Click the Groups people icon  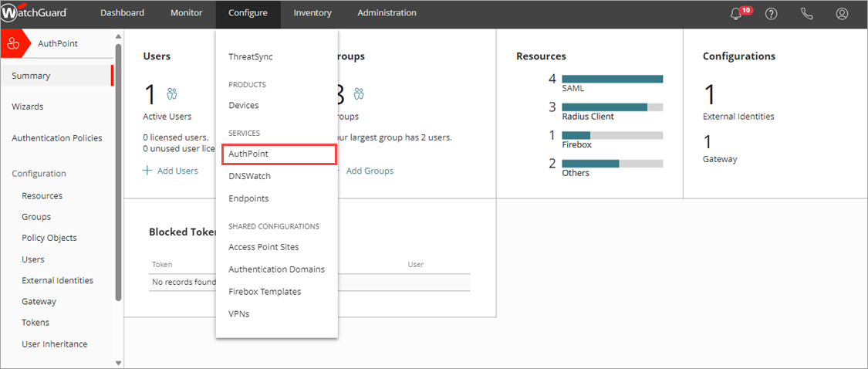click(x=359, y=94)
